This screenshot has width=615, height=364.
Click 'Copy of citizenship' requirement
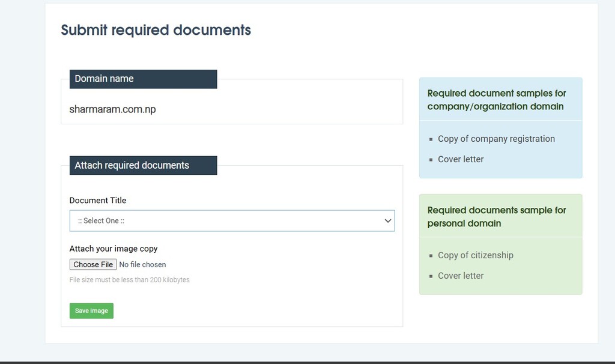tap(476, 255)
